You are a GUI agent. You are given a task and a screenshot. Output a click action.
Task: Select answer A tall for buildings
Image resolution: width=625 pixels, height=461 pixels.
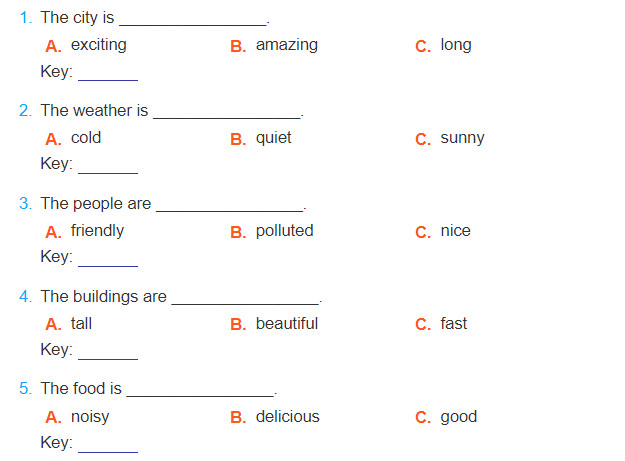coord(69,324)
